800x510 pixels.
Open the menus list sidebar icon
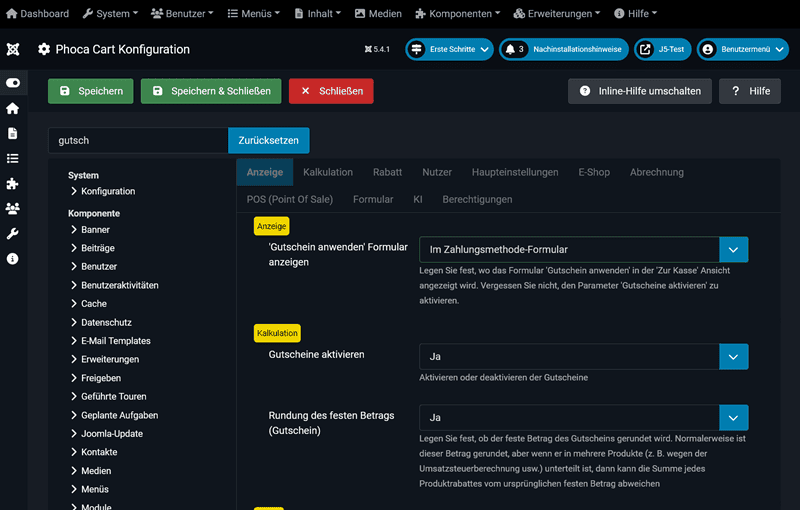pyautogui.click(x=12, y=158)
